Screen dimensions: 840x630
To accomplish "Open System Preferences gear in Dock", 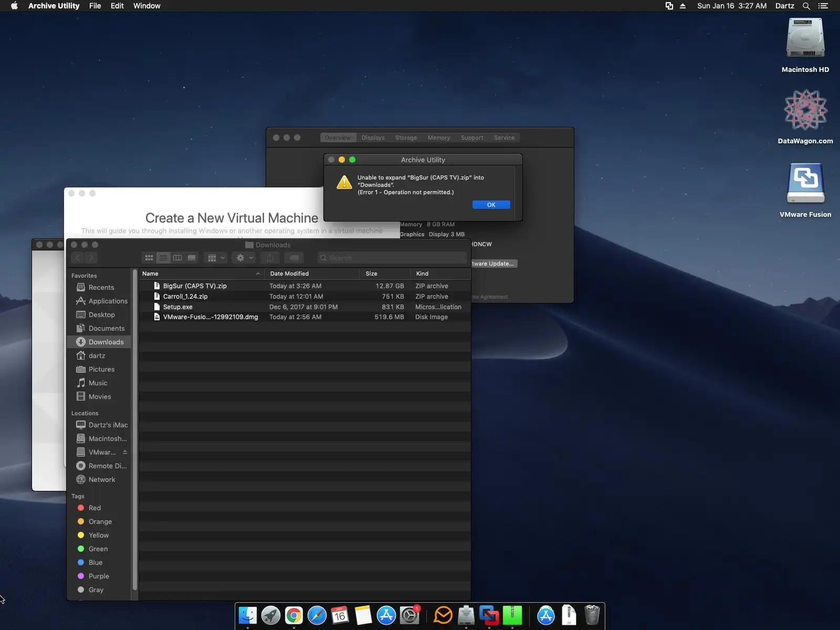I will pos(409,615).
